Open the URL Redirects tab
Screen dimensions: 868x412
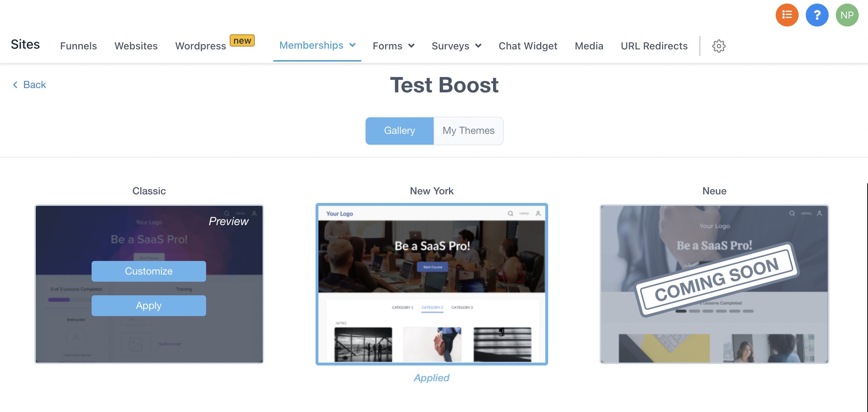[x=654, y=46]
